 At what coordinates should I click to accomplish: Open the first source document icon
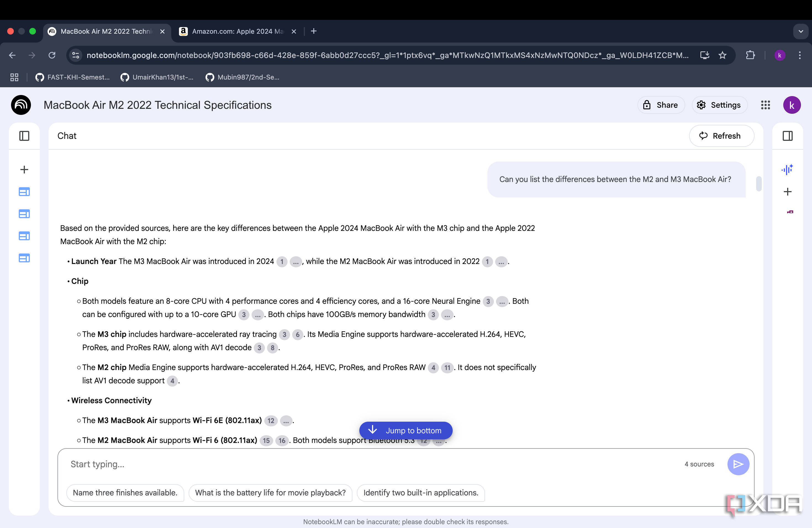click(24, 192)
